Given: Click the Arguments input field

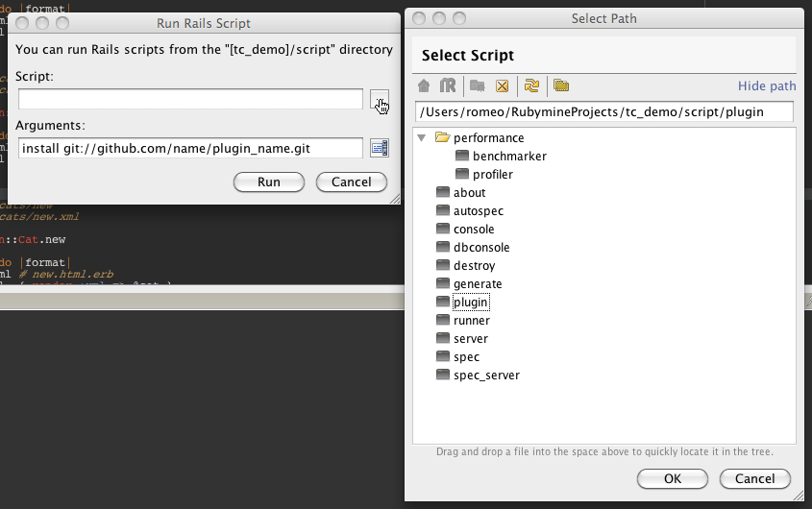Looking at the screenshot, I should [x=190, y=148].
